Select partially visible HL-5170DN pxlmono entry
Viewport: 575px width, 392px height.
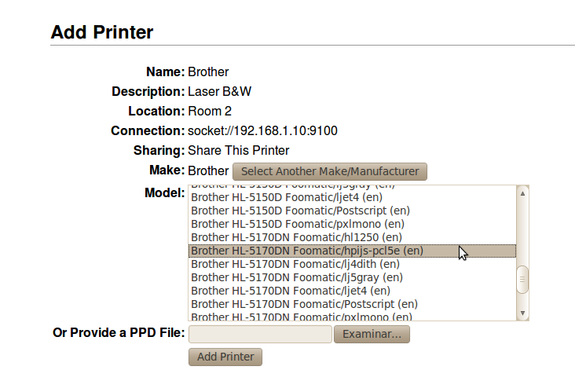[x=301, y=317]
